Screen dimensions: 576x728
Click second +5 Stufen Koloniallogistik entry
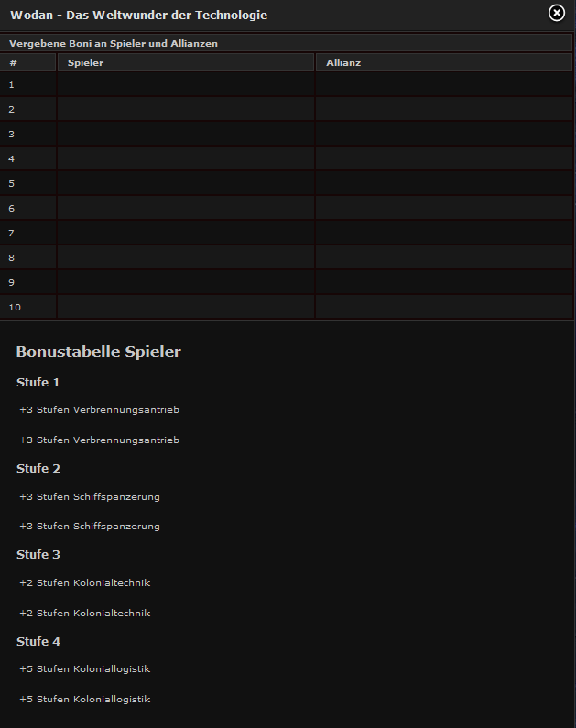coord(85,700)
